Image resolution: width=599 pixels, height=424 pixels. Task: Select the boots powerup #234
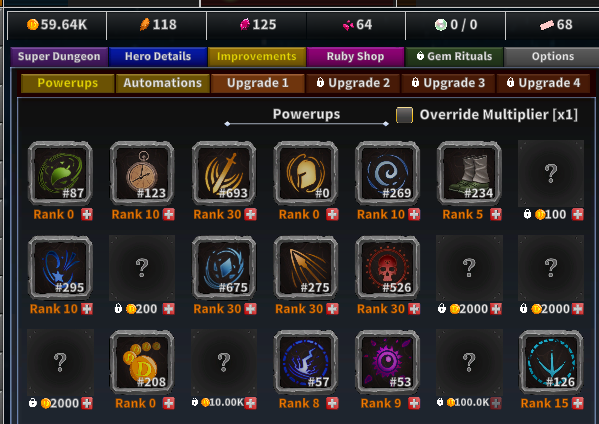[469, 173]
